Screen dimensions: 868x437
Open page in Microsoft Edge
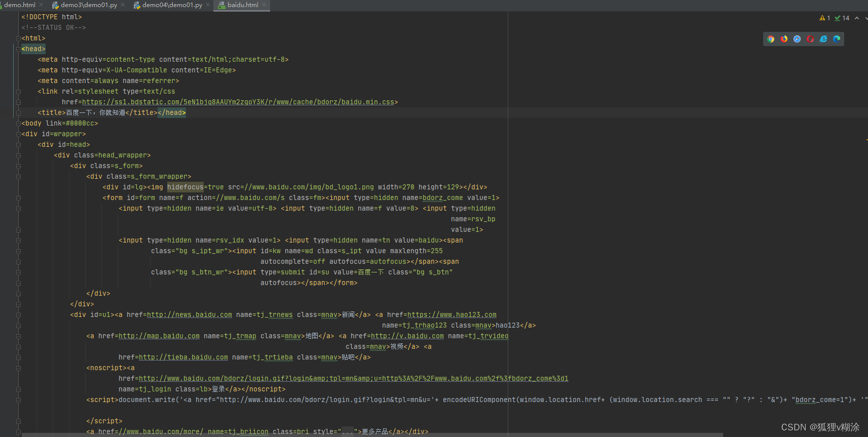coord(837,39)
